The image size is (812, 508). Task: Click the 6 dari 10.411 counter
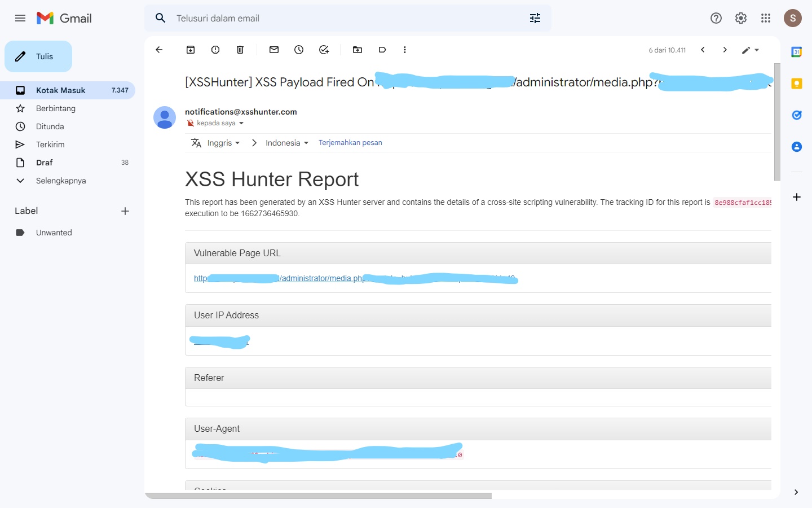pos(667,50)
